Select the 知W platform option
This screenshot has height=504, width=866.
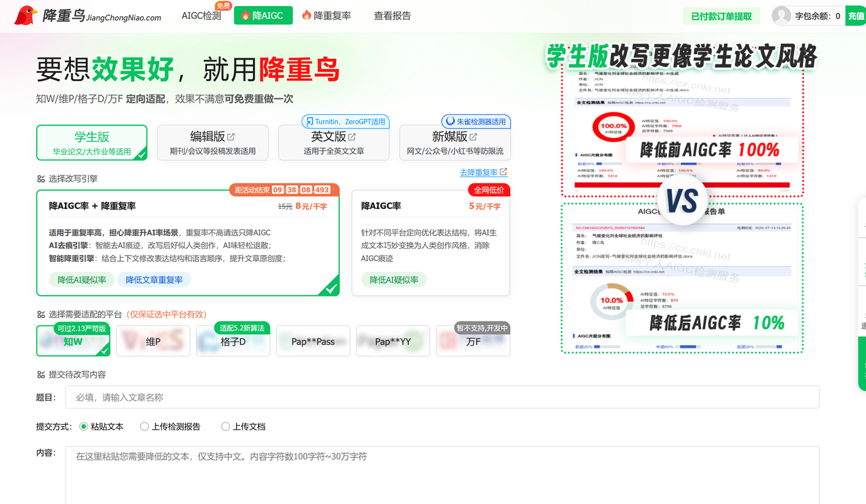[73, 341]
